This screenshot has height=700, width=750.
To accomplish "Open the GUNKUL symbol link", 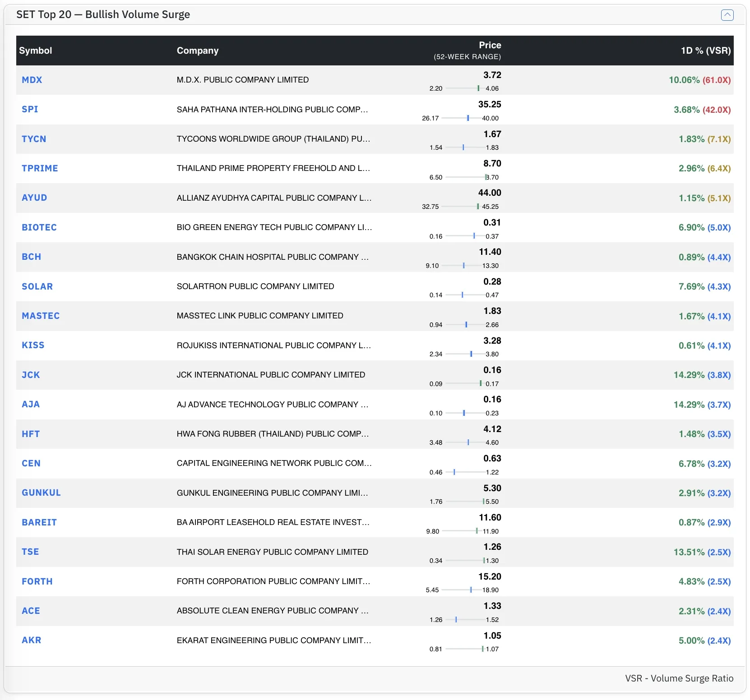I will [x=41, y=493].
